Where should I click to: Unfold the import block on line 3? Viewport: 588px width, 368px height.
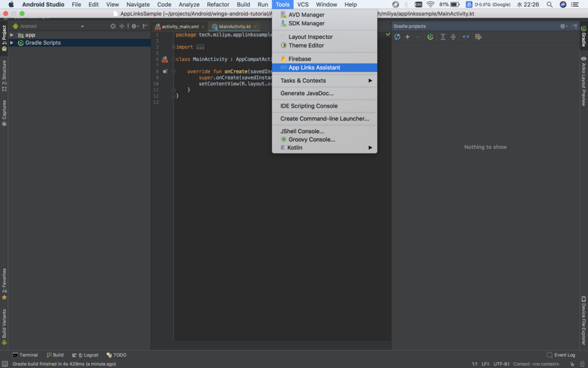[173, 47]
